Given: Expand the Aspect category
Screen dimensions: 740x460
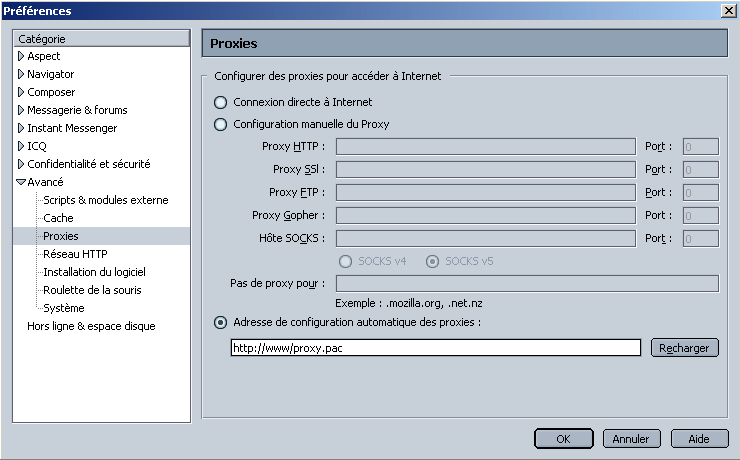Looking at the screenshot, I should tap(21, 56).
